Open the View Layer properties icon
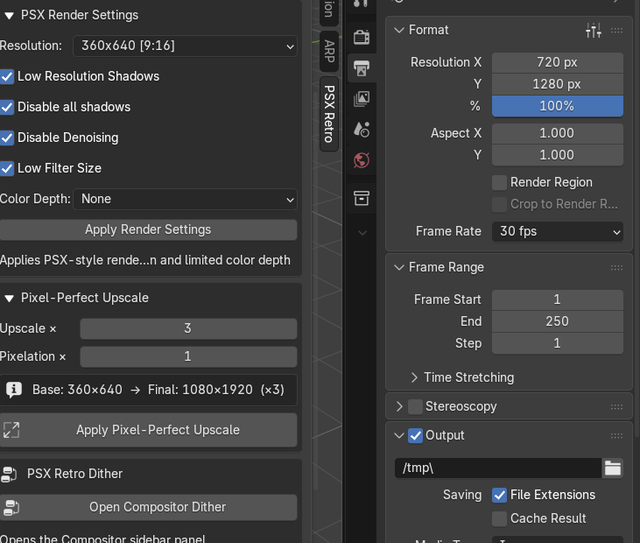The width and height of the screenshot is (640, 543). pos(361,99)
